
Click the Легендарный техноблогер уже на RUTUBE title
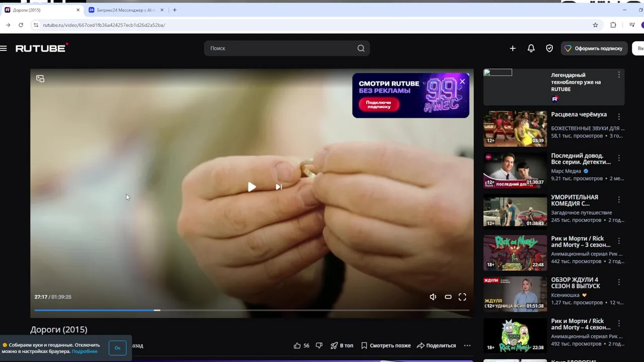click(x=576, y=82)
